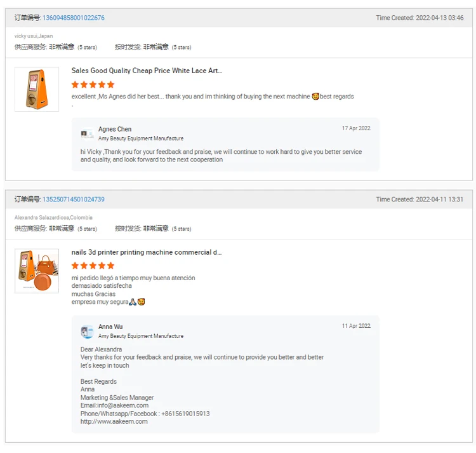This screenshot has width=476, height=453.
Task: Open order number 136094858001022676 link
Action: [73, 18]
